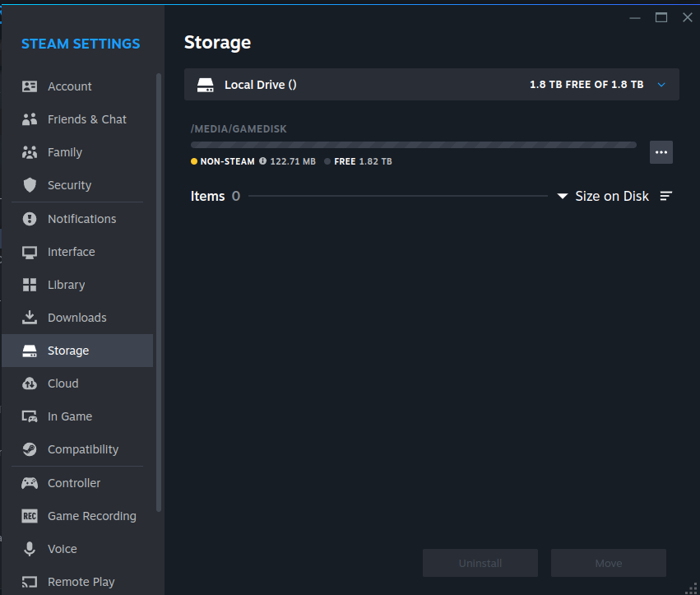The image size is (700, 595).
Task: Expand the Local Drive selector chevron
Action: pos(661,85)
